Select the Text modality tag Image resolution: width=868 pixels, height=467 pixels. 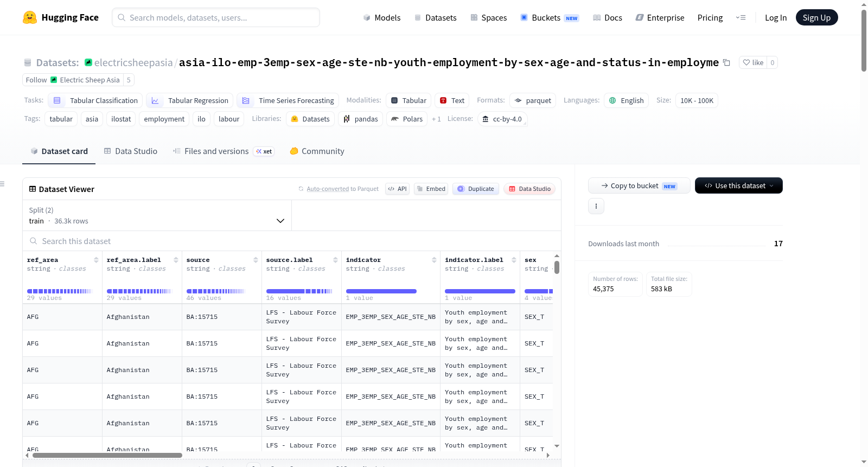pos(452,100)
